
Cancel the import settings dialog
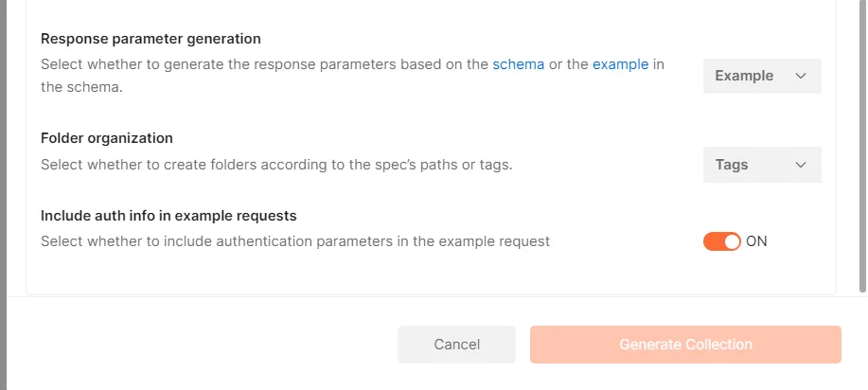click(456, 345)
